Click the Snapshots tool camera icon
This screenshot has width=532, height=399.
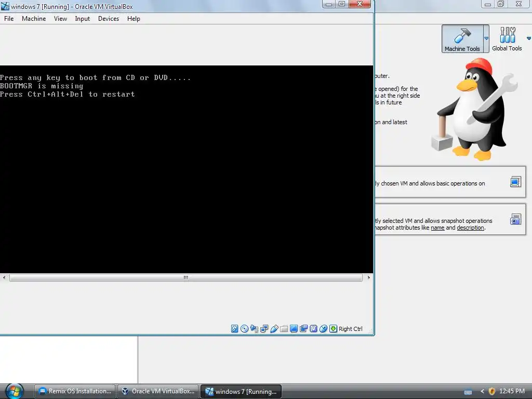pyautogui.click(x=515, y=219)
